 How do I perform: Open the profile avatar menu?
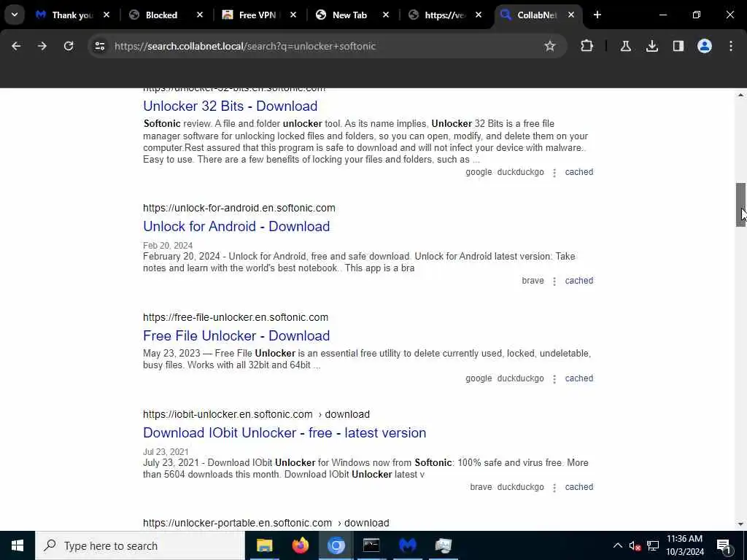[x=705, y=46]
